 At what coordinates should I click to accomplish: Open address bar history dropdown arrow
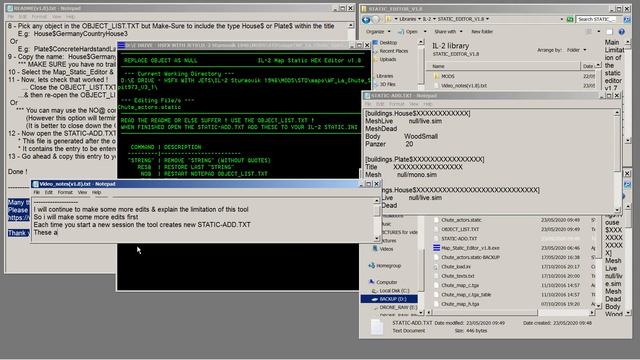coord(563,19)
